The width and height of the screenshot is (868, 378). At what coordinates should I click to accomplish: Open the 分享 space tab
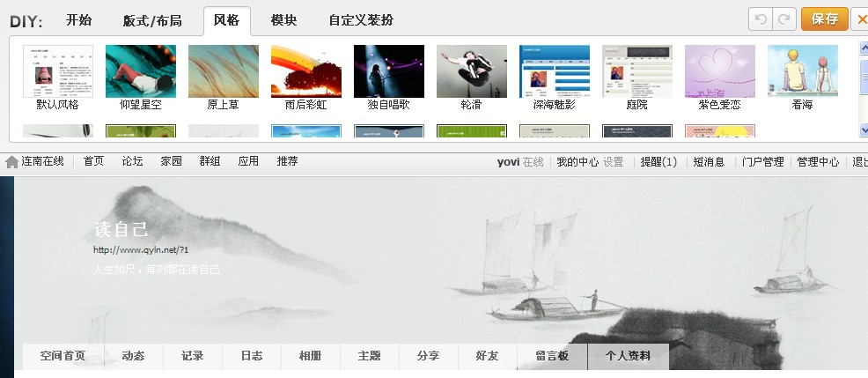tap(429, 356)
